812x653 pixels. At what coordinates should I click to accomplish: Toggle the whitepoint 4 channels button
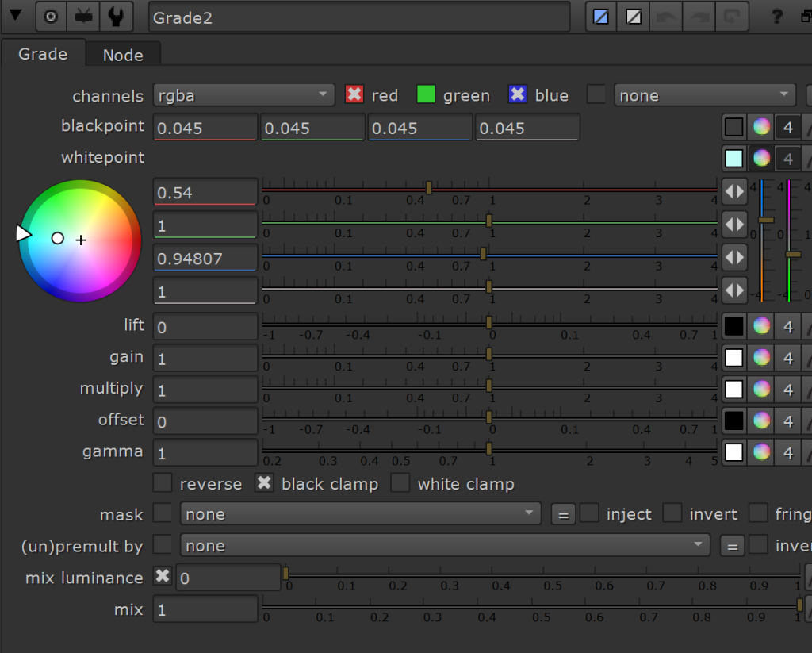[788, 159]
